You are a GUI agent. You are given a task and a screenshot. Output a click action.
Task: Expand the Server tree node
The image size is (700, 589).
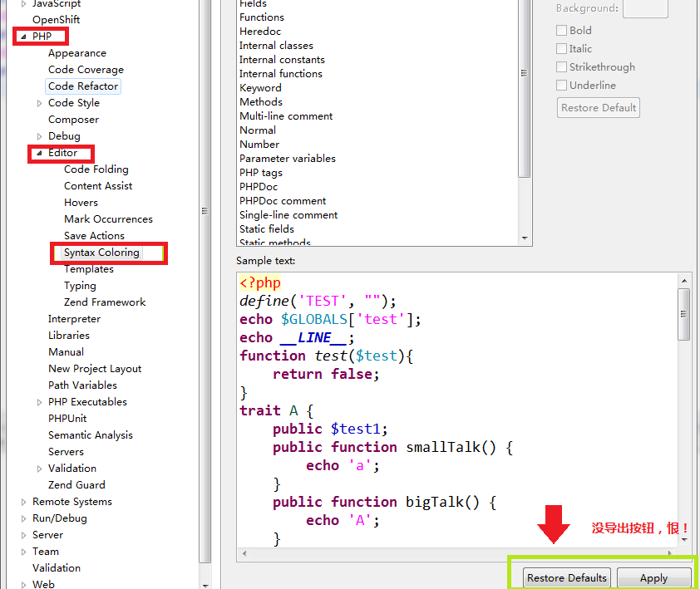[23, 535]
